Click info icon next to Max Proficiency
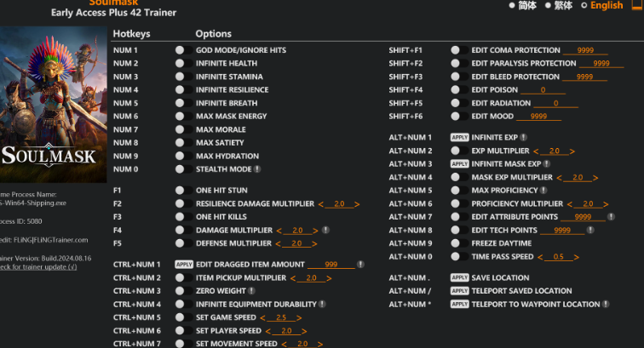Viewport: 644px width, 348px height. [542, 191]
